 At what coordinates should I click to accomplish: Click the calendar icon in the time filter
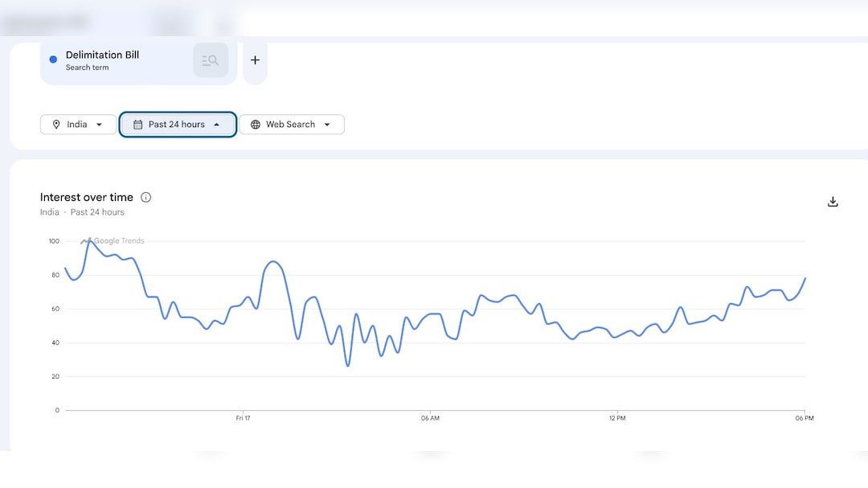pos(137,125)
